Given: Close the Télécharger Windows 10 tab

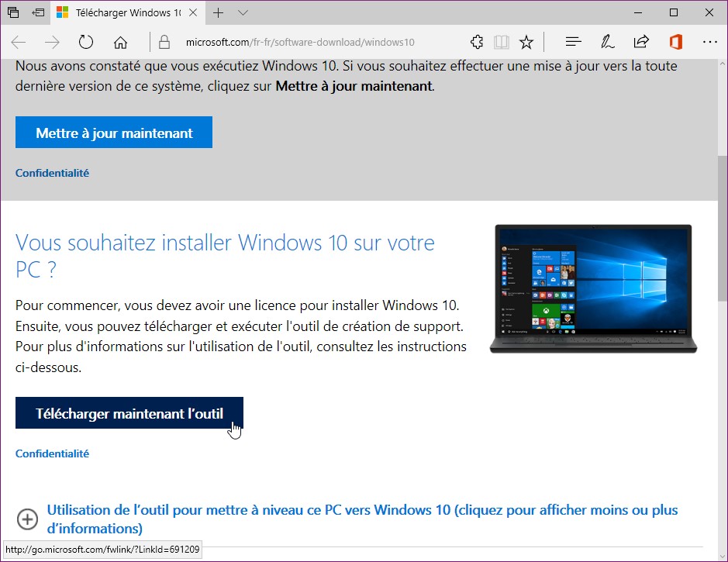Looking at the screenshot, I should pyautogui.click(x=193, y=12).
